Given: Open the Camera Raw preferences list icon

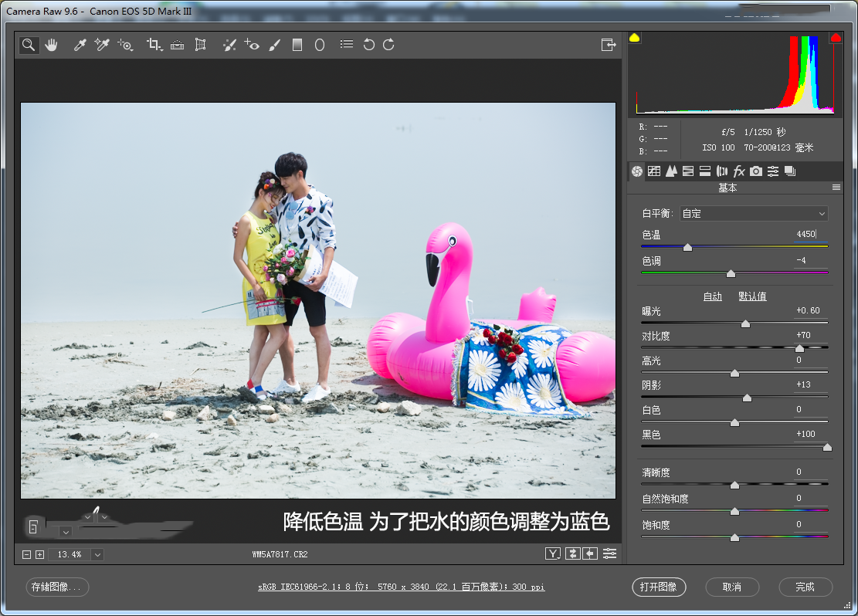Looking at the screenshot, I should tap(347, 44).
